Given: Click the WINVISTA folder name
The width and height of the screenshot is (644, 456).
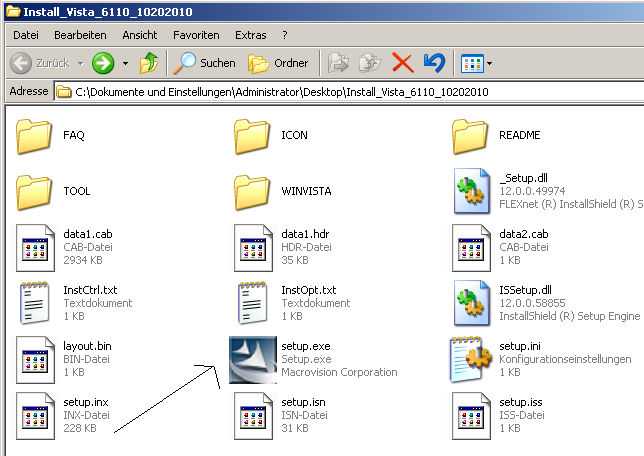Looking at the screenshot, I should tap(306, 191).
